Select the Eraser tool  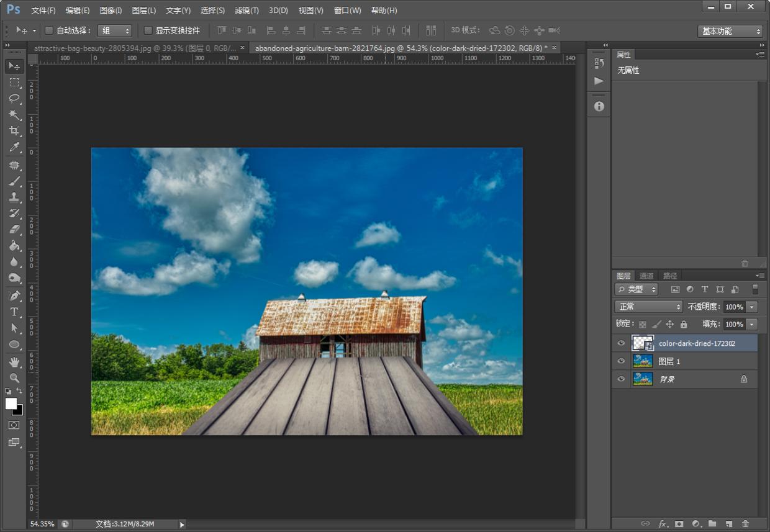14,230
